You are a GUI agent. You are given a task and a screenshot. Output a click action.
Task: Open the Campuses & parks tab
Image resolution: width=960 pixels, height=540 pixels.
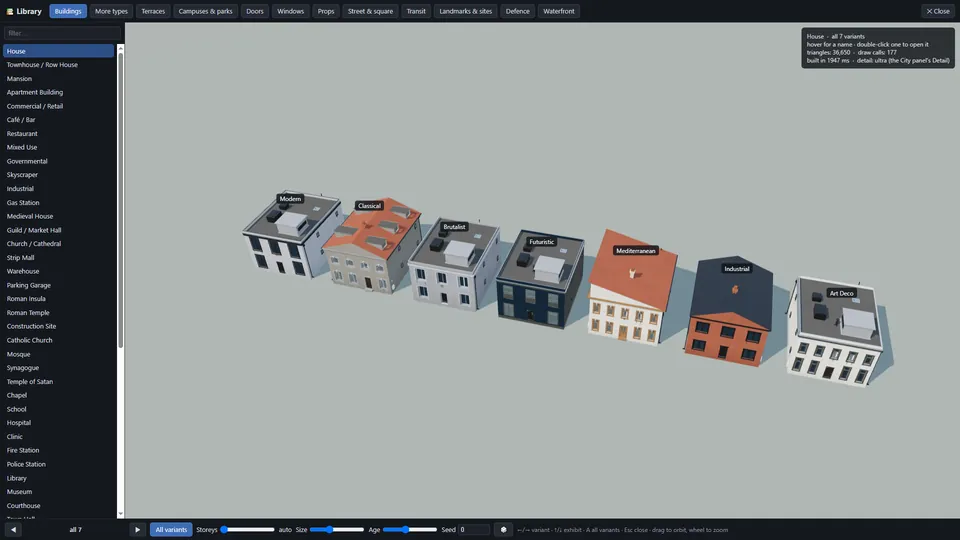click(x=205, y=11)
